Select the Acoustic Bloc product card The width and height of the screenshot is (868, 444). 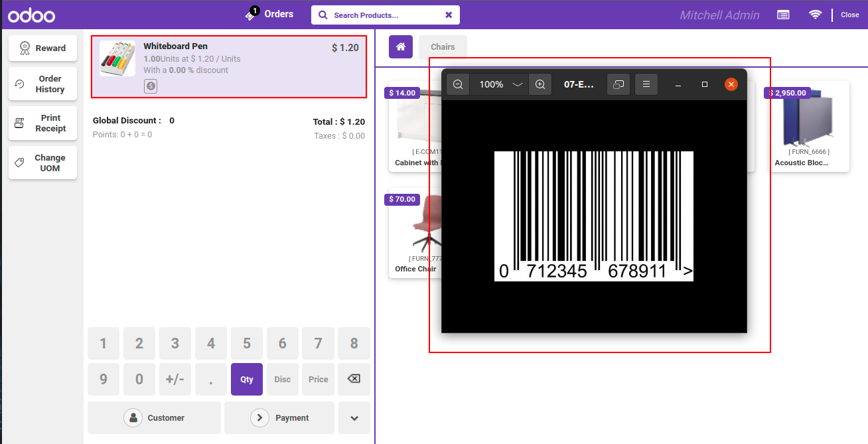pos(810,126)
